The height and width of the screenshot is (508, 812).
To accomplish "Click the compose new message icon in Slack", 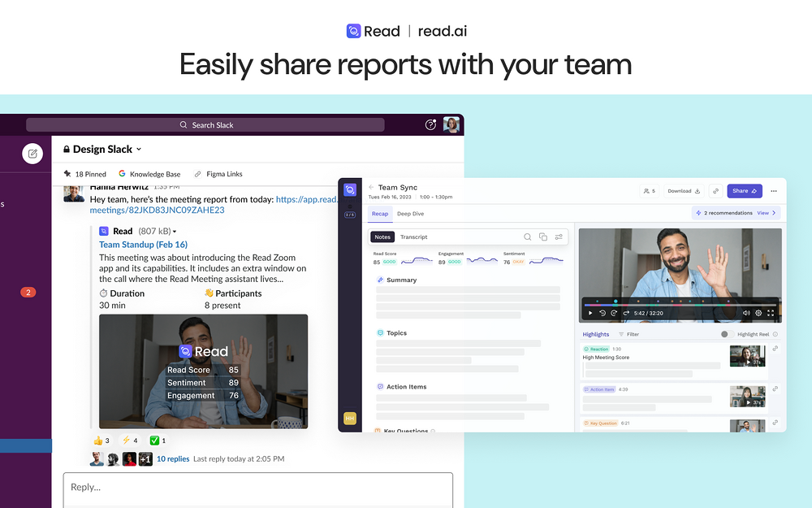I will (32, 154).
